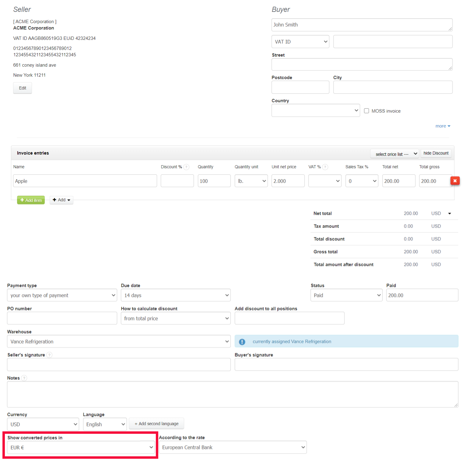Image resolution: width=476 pixels, height=463 pixels.
Task: Click the VAT % help icon
Action: [x=325, y=167]
